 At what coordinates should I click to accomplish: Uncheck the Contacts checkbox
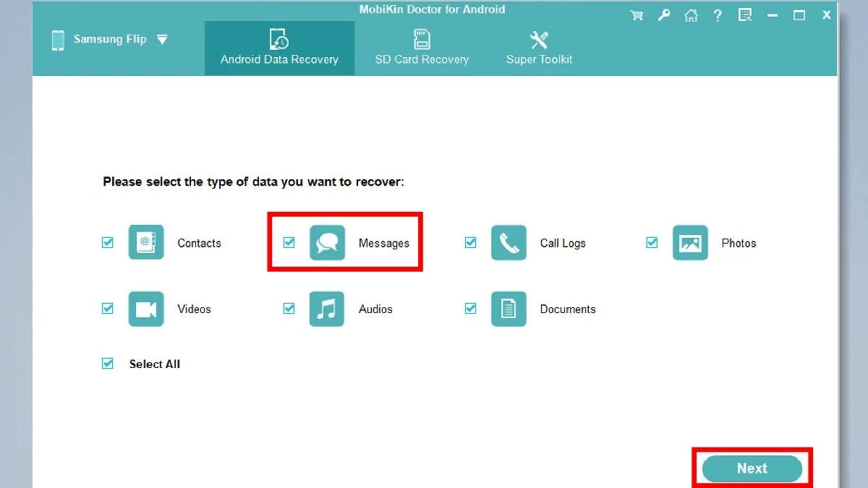coord(108,243)
